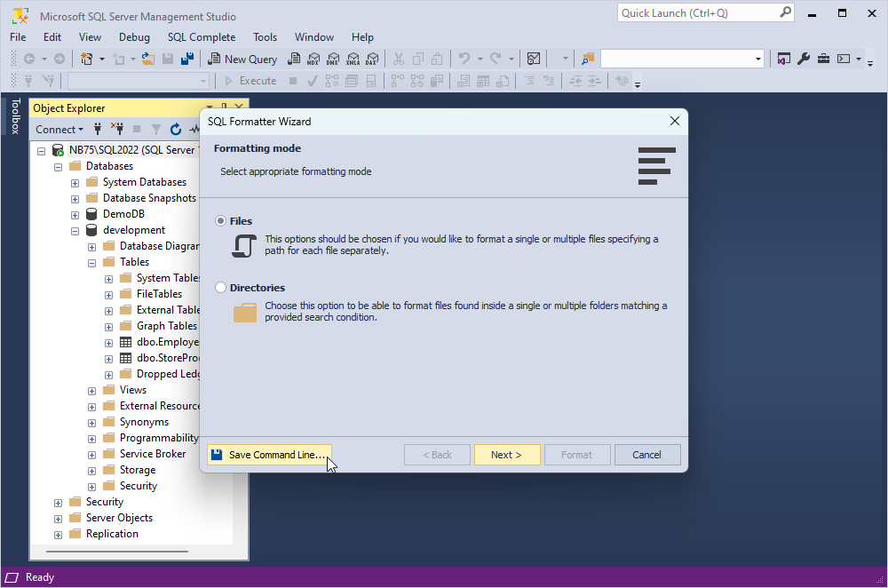This screenshot has height=588, width=888.
Task: Expand the Views folder node
Action: tap(91, 391)
